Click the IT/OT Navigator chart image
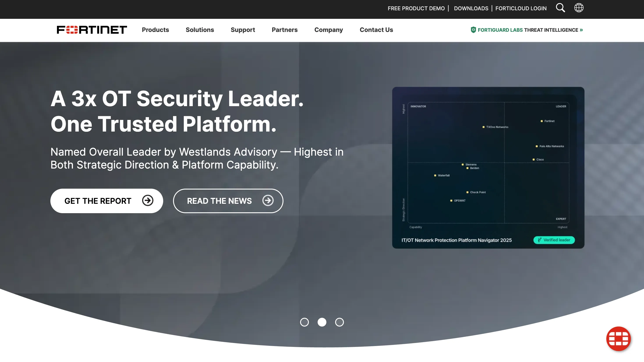 488,162
